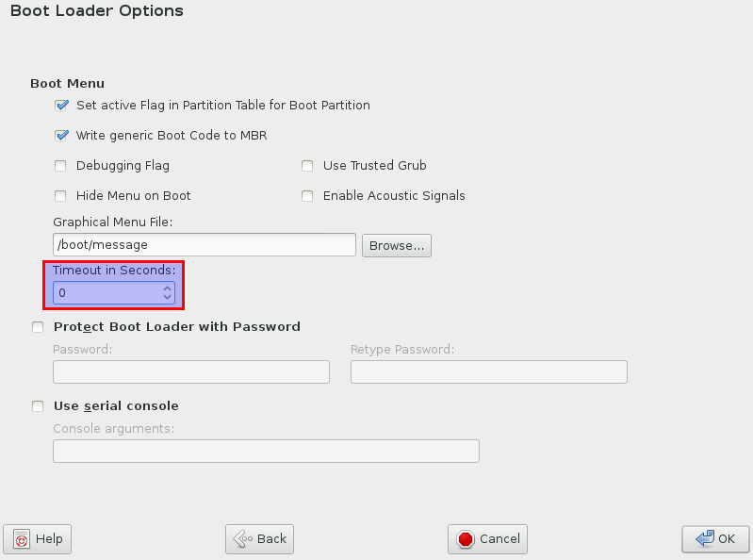The height and width of the screenshot is (560, 753).
Task: Click the Console arguments text field
Action: click(266, 451)
